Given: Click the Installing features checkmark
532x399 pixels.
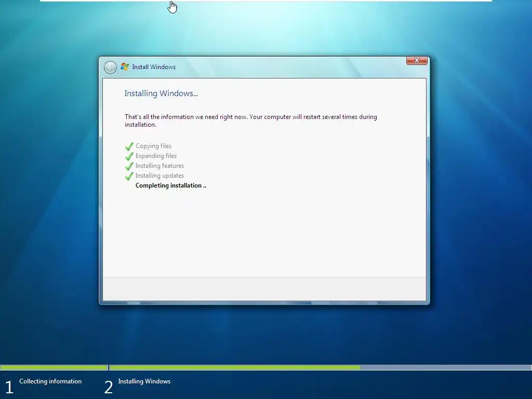Looking at the screenshot, I should (129, 166).
